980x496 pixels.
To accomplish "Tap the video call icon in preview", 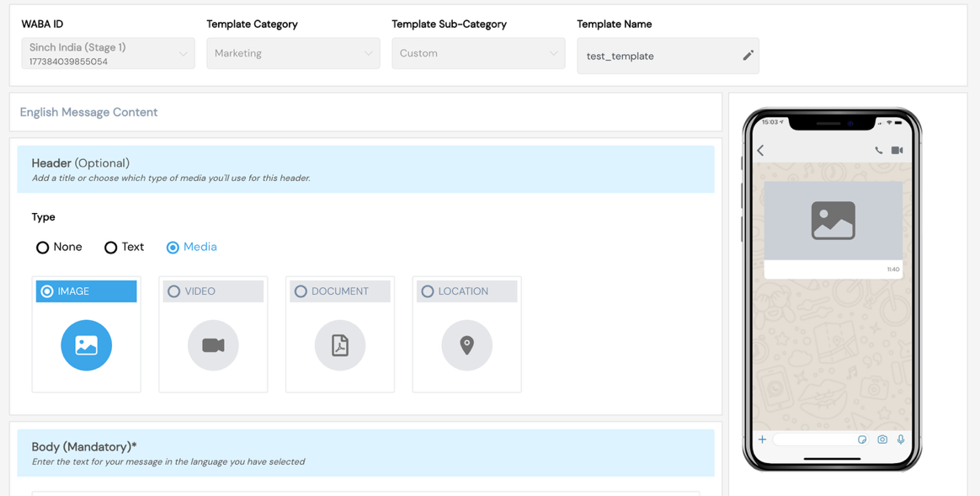I will (x=897, y=150).
